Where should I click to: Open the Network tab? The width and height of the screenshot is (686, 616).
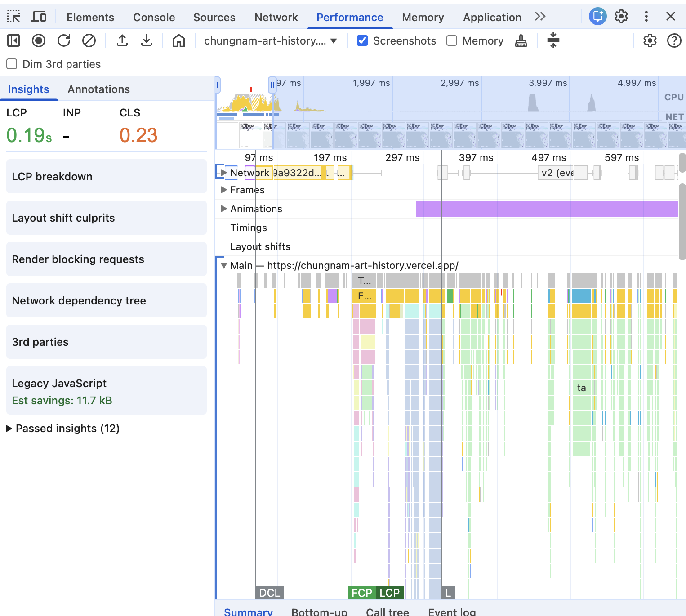coord(276,17)
